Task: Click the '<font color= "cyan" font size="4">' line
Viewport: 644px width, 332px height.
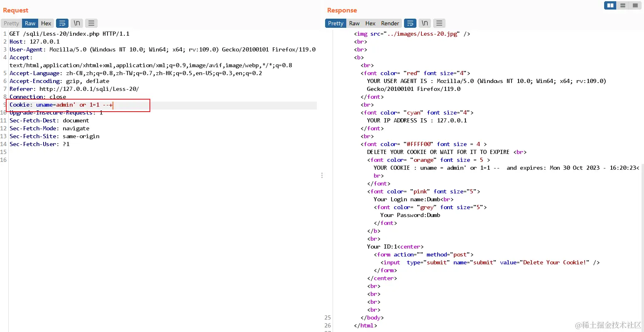Action: (x=417, y=112)
